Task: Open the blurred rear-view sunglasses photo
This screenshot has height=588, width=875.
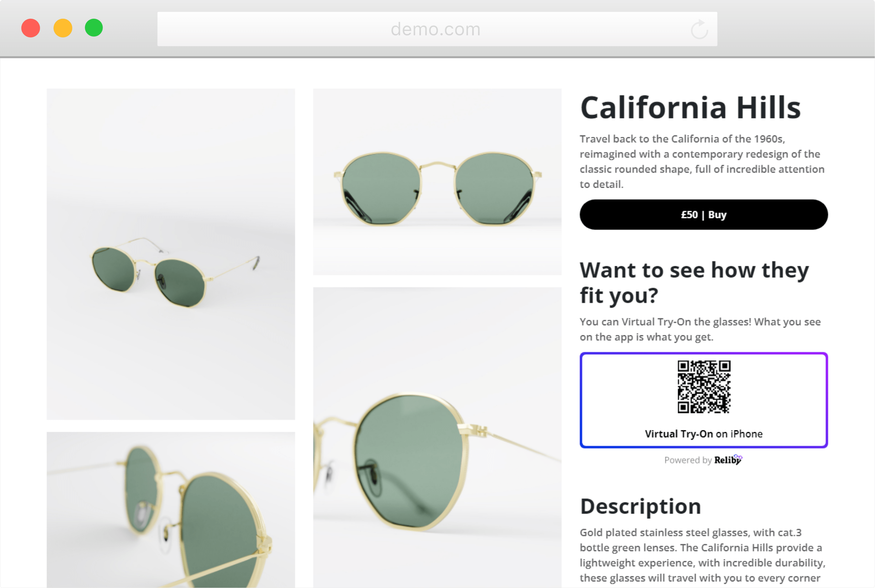Action: [171, 510]
